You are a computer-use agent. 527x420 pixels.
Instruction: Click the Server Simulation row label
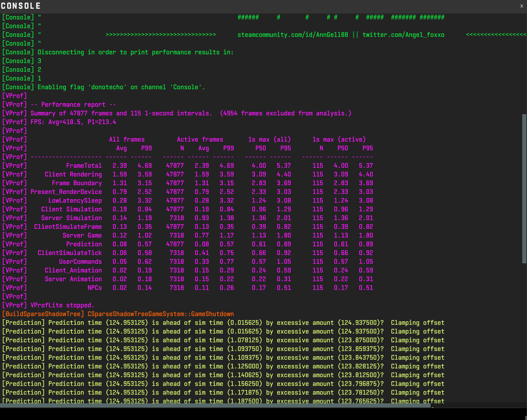click(71, 218)
